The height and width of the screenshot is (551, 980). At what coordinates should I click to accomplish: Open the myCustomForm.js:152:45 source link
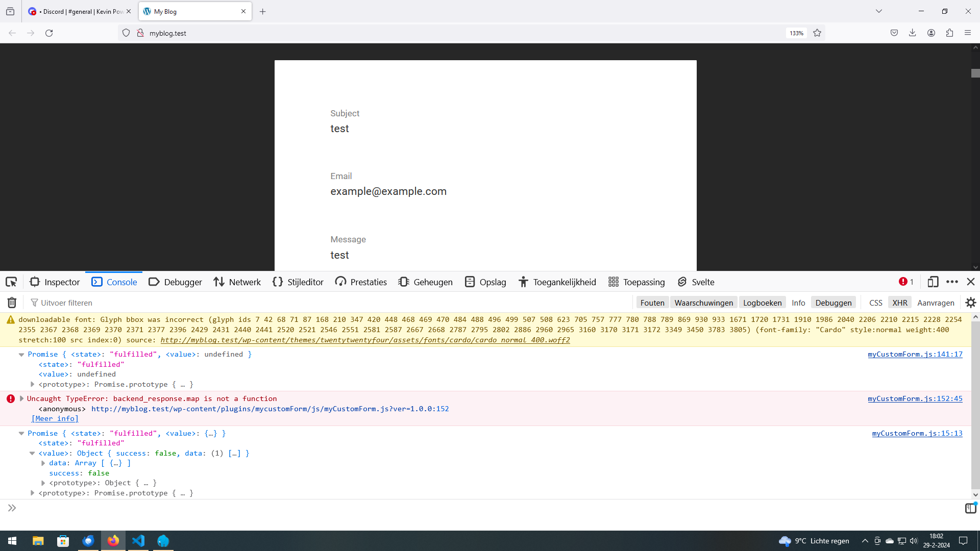[915, 399]
